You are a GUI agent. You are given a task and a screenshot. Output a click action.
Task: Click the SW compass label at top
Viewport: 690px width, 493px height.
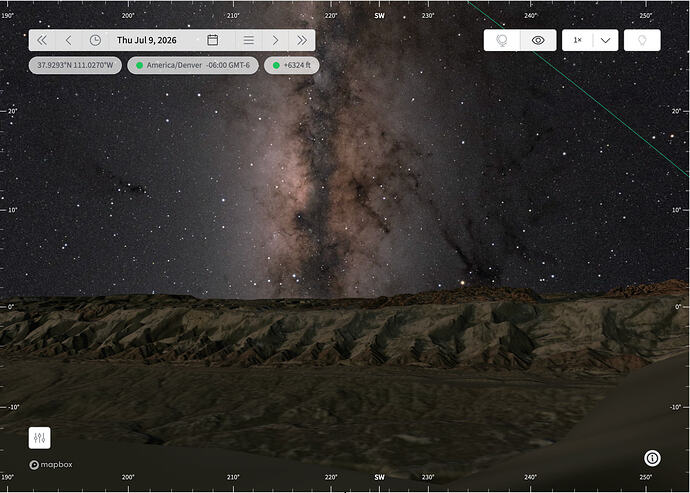379,15
